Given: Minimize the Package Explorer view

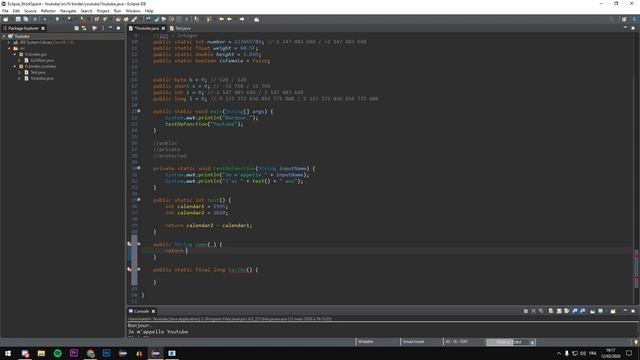Looking at the screenshot, I should tap(110, 28).
